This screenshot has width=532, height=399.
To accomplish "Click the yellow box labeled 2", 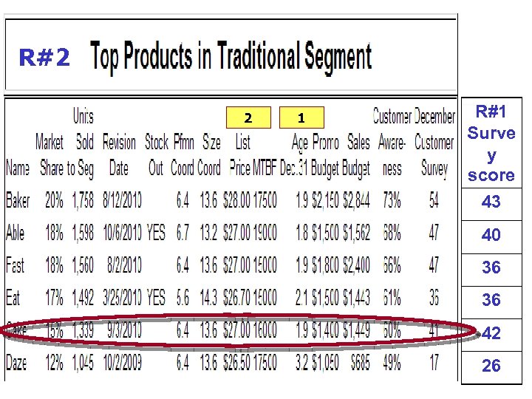I will pyautogui.click(x=248, y=117).
